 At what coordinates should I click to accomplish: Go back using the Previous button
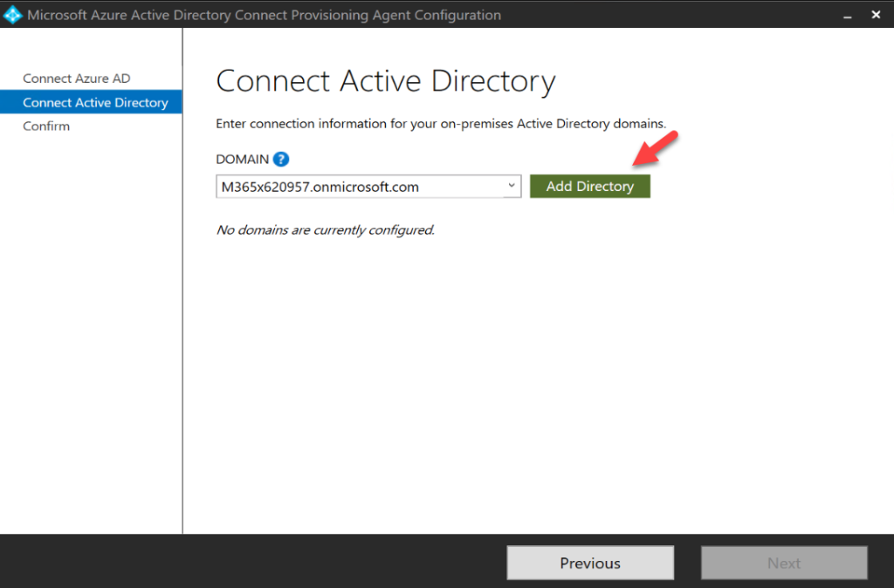(589, 563)
